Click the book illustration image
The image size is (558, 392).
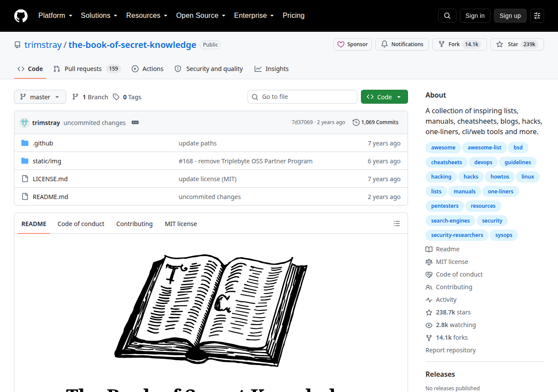click(x=211, y=311)
